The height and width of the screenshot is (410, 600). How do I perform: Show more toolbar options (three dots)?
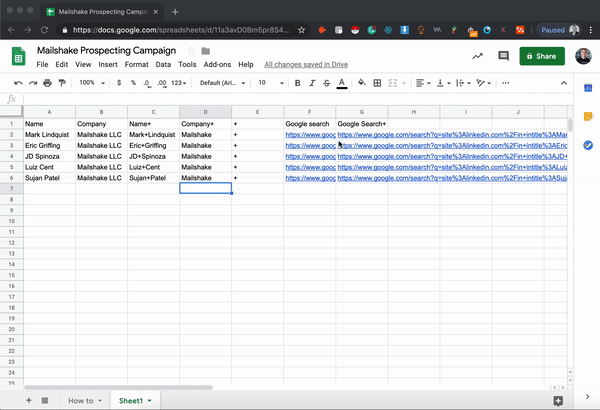tap(505, 83)
